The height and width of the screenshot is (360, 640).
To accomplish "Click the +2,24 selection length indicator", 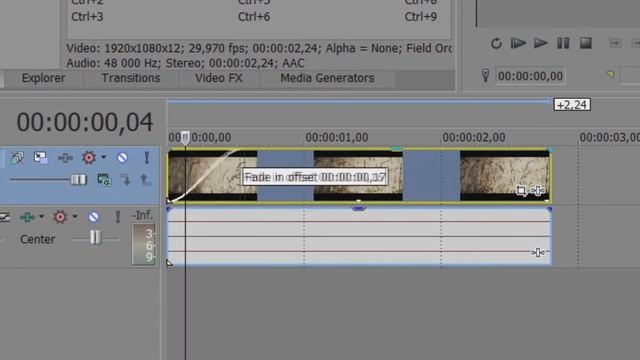I will point(572,105).
